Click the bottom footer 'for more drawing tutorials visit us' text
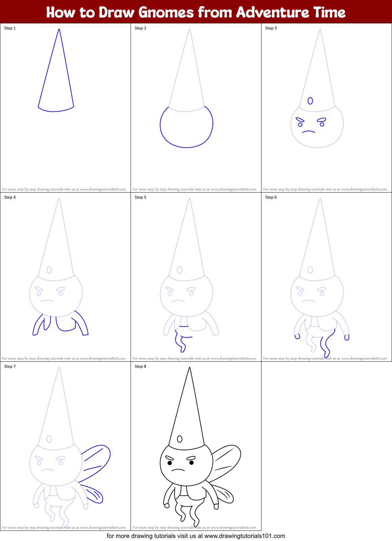Viewport: 392px width, 541px height. click(x=196, y=536)
